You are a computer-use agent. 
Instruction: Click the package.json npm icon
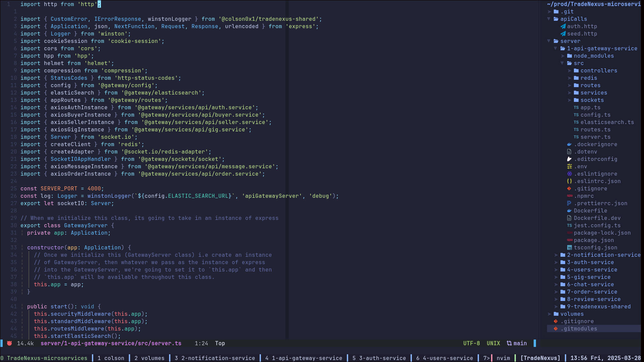coord(569,240)
